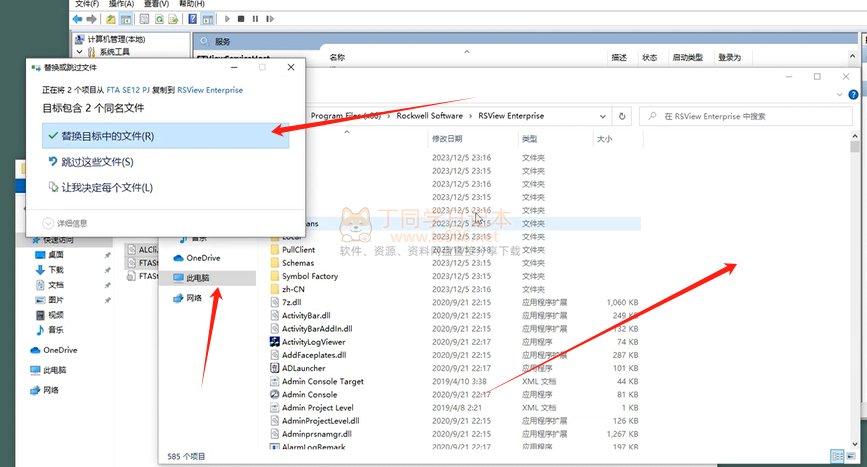This screenshot has width=867, height=467.
Task: Expand 详细信息 in the replace dialog
Action: point(66,223)
